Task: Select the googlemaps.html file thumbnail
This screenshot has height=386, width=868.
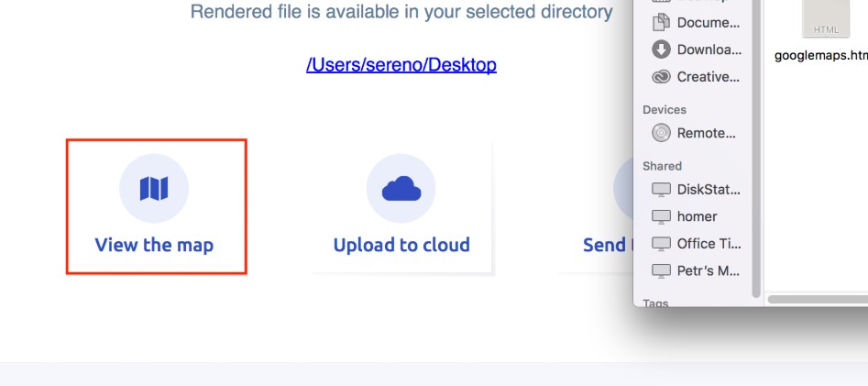Action: tap(825, 18)
